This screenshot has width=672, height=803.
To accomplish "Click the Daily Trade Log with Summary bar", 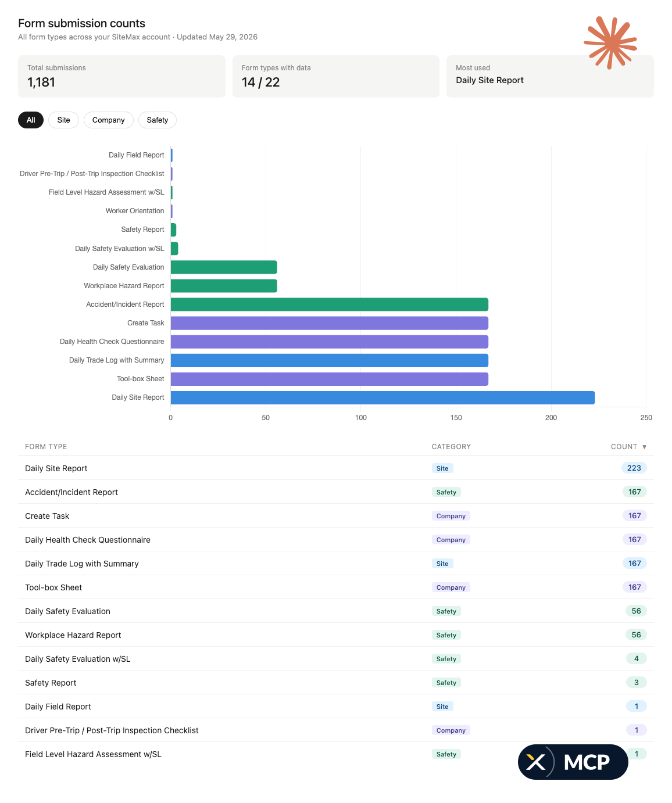I will tap(330, 360).
